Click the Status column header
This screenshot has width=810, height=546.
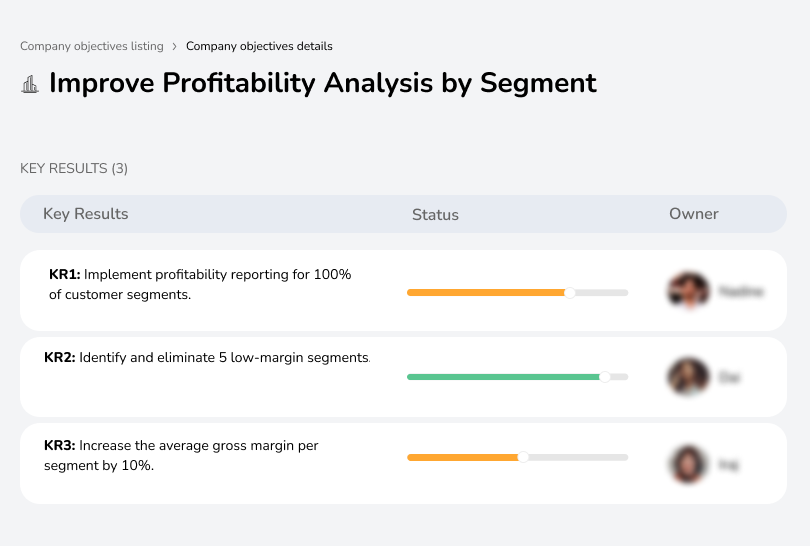tap(435, 214)
